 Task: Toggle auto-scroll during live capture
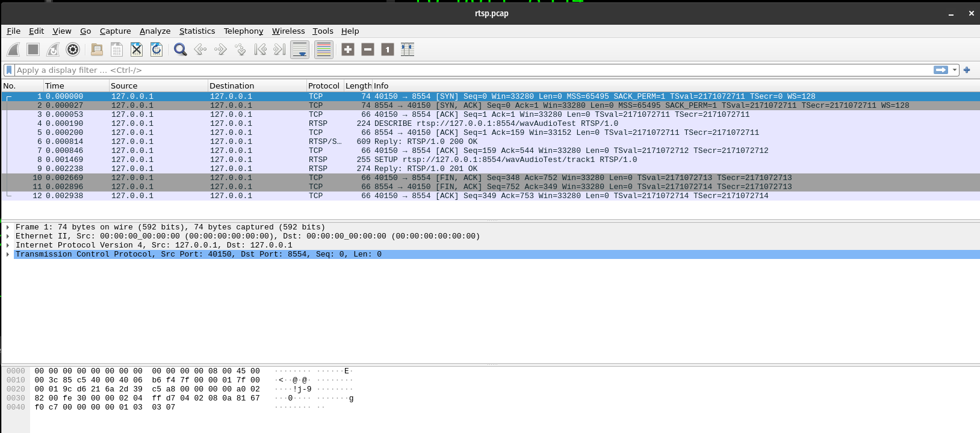coord(300,50)
